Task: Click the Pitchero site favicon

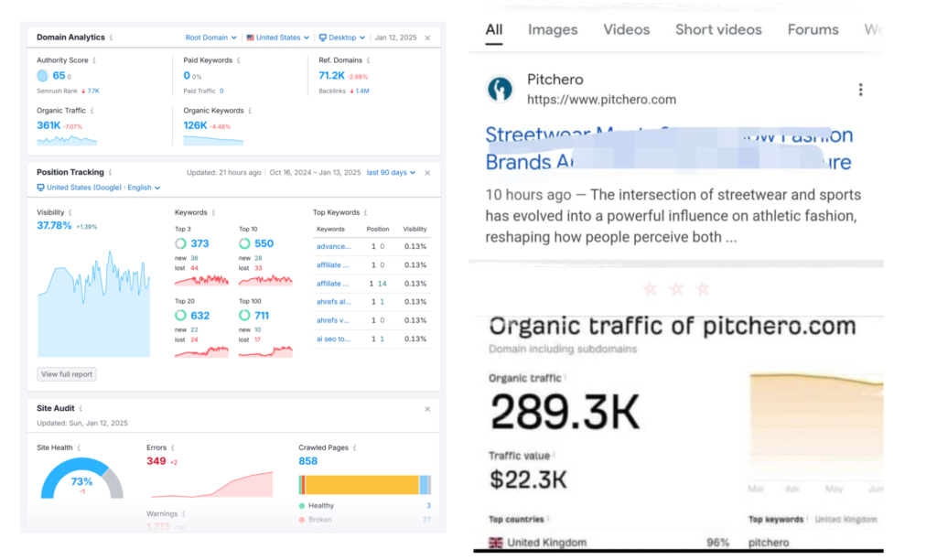Action: pos(500,89)
